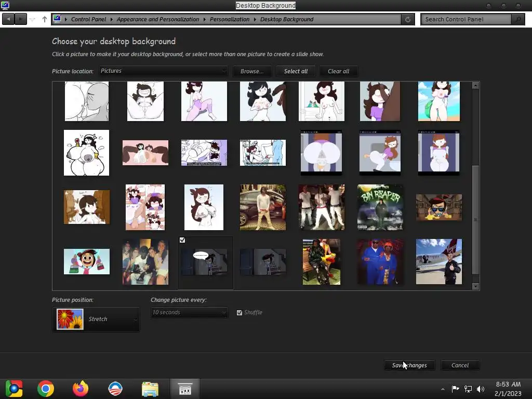Open Action Center flag icon
532x399 pixels.
click(455, 389)
